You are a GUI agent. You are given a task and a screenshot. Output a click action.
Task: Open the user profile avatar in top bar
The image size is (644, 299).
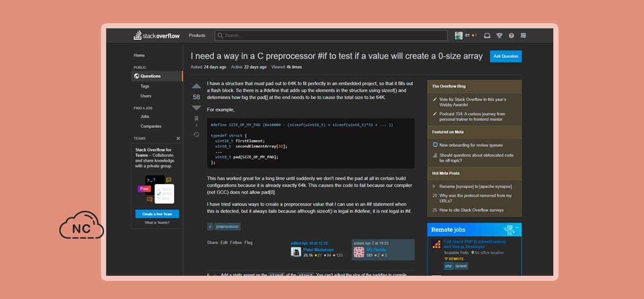click(459, 36)
